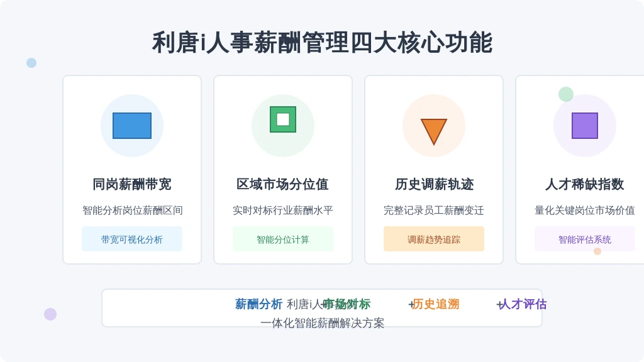Screen dimensions: 644x362
Task: Select the 历史调薪轨迹 card title
Action: [434, 184]
